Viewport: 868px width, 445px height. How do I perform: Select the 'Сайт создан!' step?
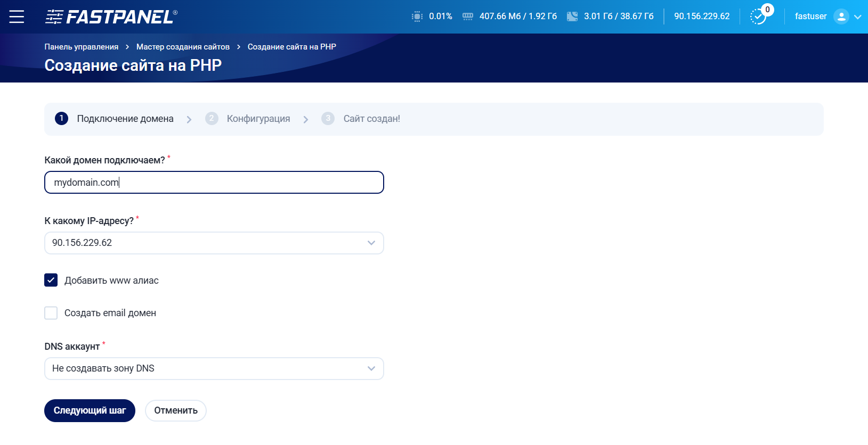point(371,119)
